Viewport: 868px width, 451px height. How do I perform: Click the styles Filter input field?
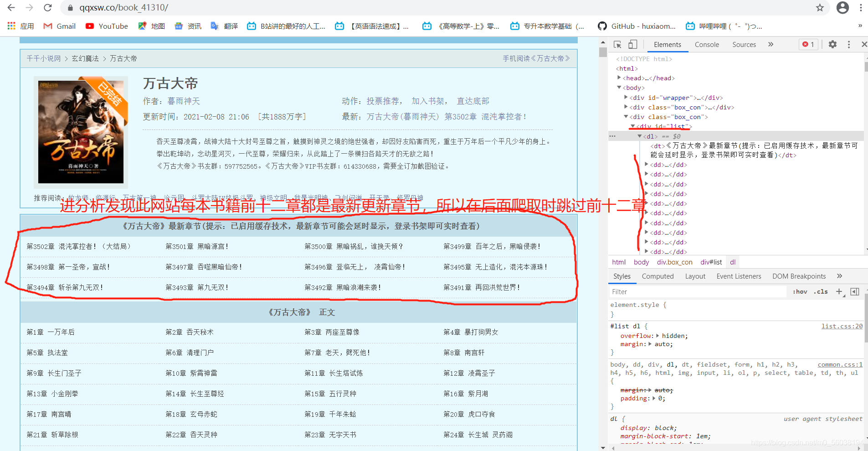pyautogui.click(x=698, y=291)
